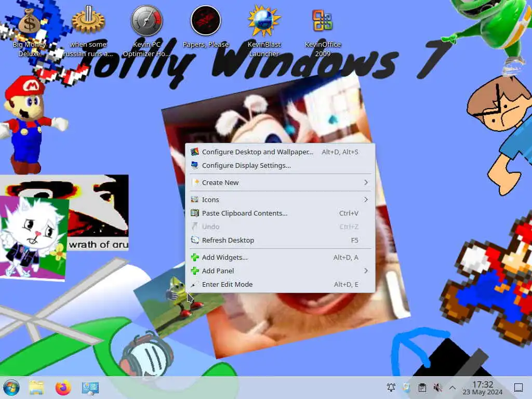
Task: Launch Firefox from the taskbar
Action: coord(63,388)
